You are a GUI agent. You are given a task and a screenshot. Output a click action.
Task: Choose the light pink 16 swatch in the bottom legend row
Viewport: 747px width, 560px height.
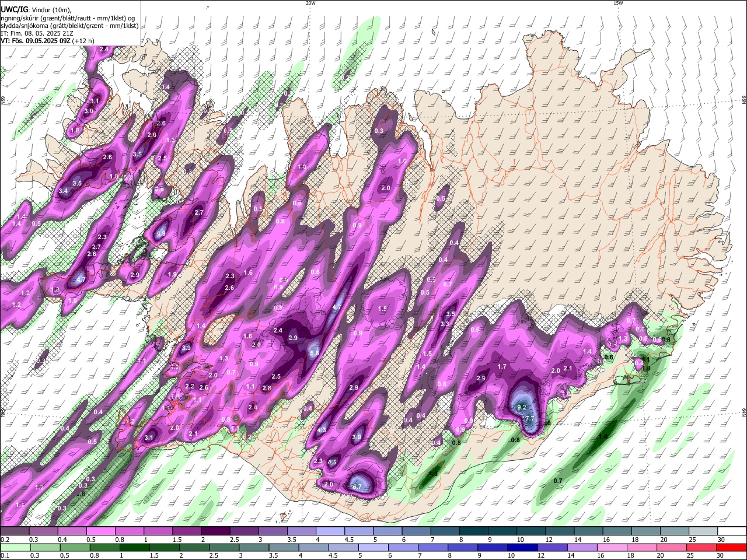(612, 548)
